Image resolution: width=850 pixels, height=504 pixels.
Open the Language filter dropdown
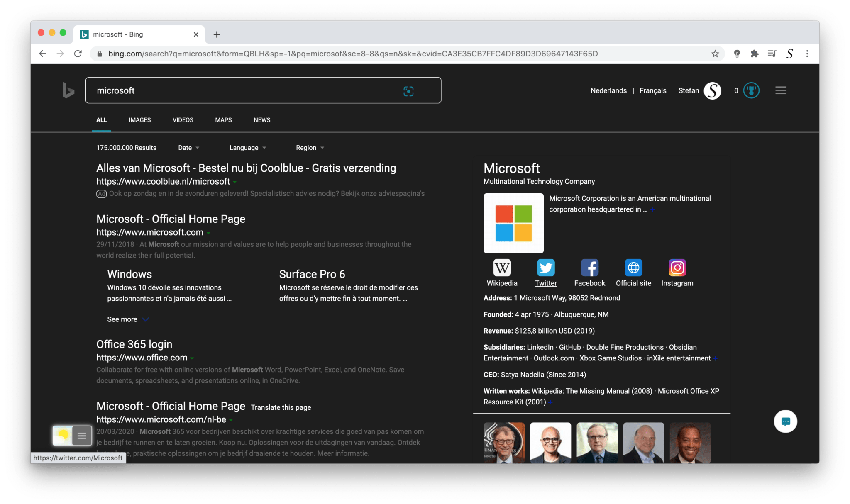coord(248,148)
